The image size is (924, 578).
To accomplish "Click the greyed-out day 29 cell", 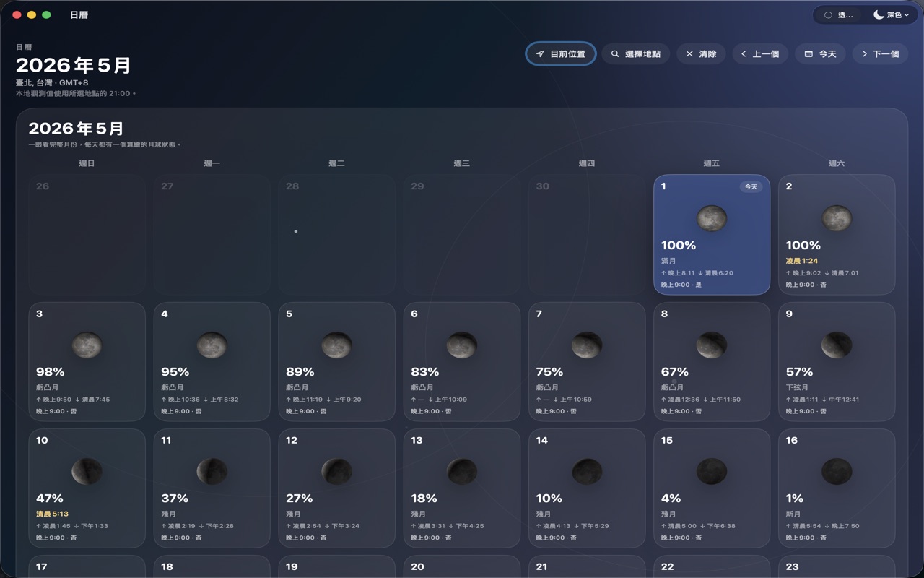I will click(461, 235).
